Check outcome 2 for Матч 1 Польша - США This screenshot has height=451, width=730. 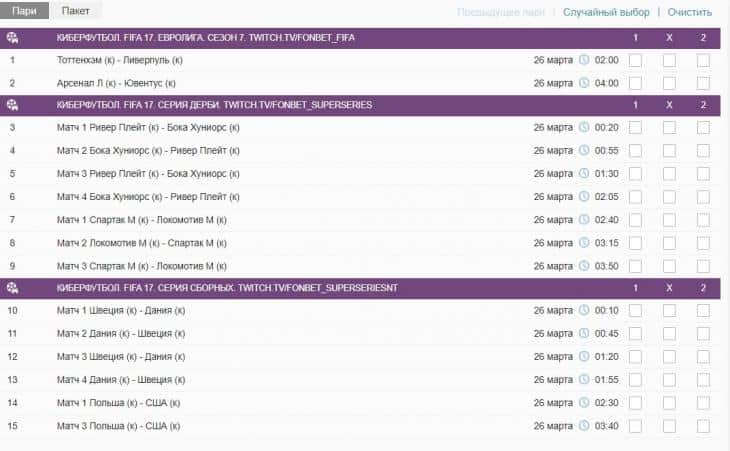[x=703, y=402]
